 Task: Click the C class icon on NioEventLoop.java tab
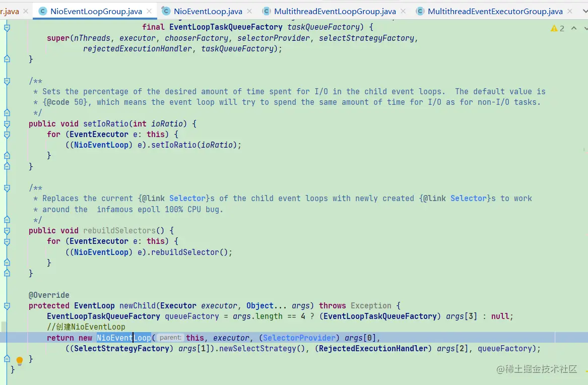pos(165,11)
